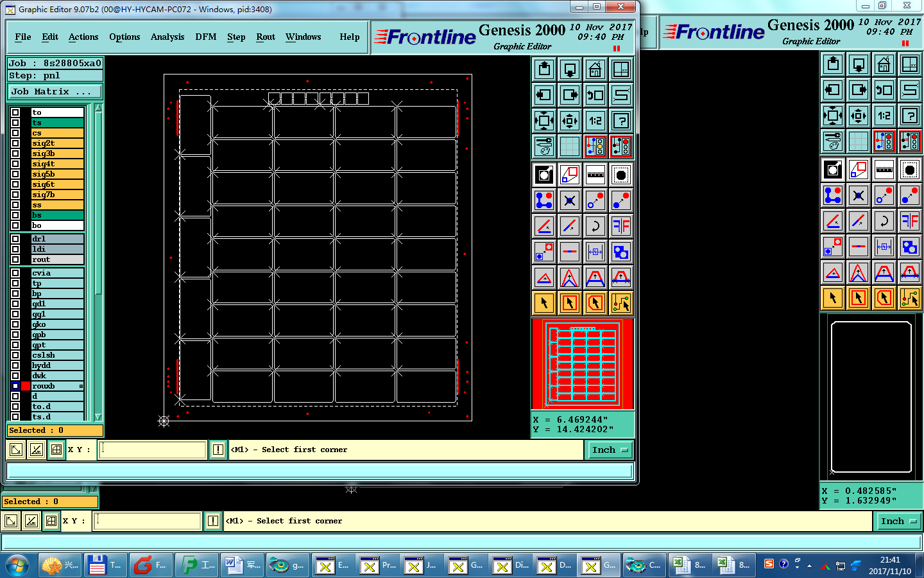924x578 pixels.
Task: Select the polygon selection arrow tool in front window
Action: [x=595, y=302]
